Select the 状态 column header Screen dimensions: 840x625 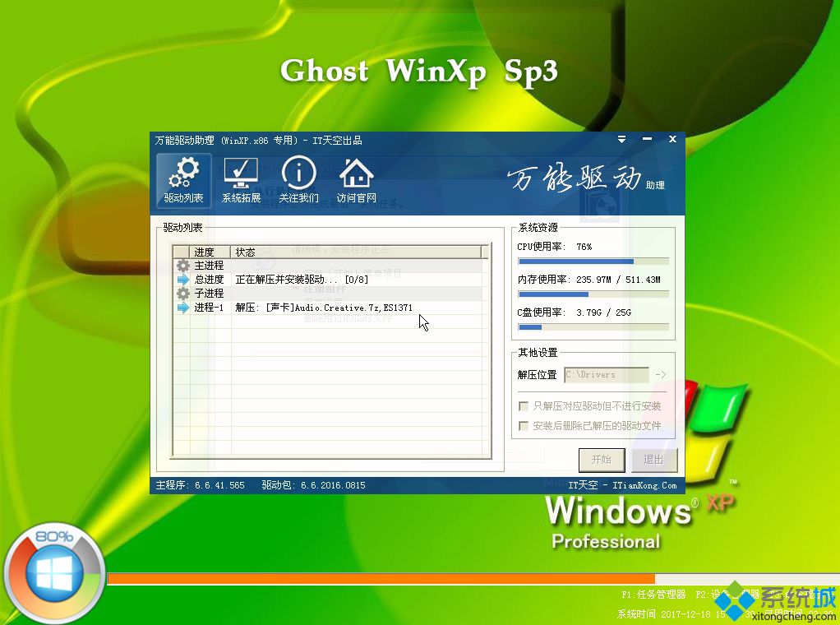[244, 251]
